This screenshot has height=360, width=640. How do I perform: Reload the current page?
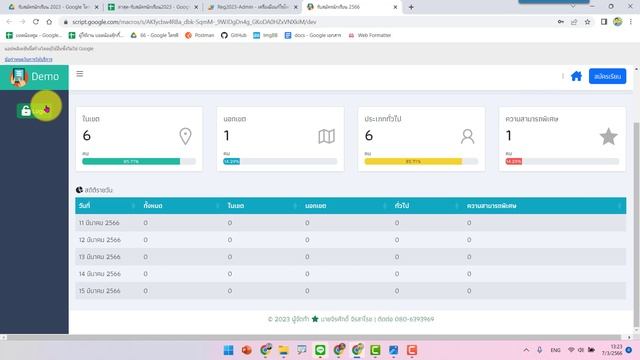(x=36, y=22)
